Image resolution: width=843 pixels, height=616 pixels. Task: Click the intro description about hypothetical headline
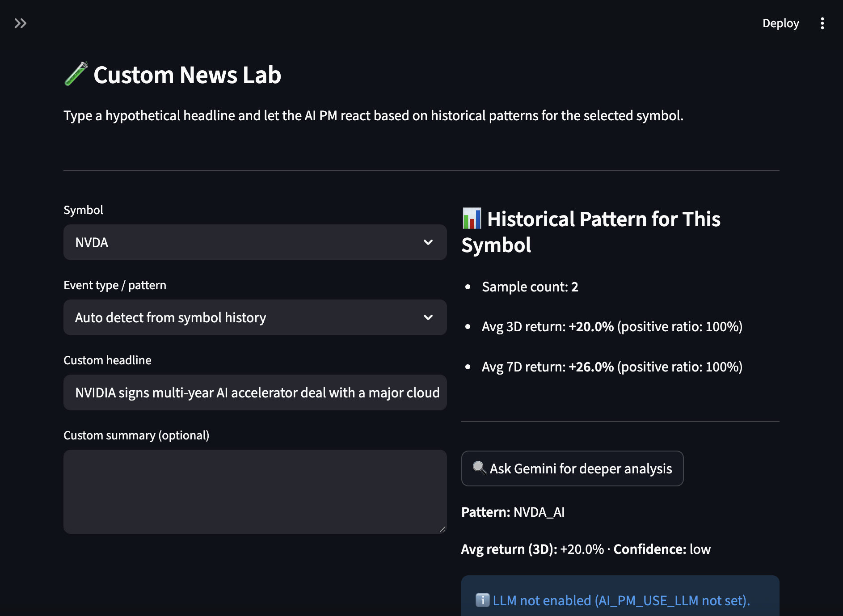(x=374, y=115)
